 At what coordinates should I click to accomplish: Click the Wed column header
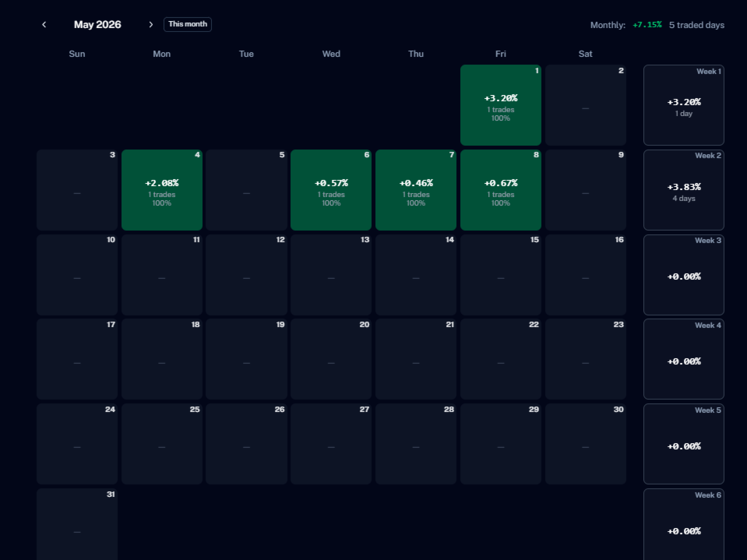point(331,54)
